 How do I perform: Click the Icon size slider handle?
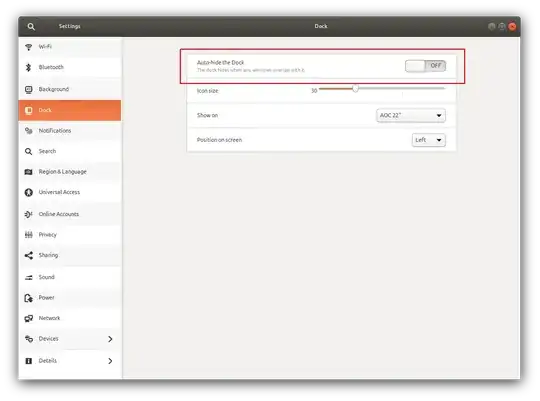[355, 89]
